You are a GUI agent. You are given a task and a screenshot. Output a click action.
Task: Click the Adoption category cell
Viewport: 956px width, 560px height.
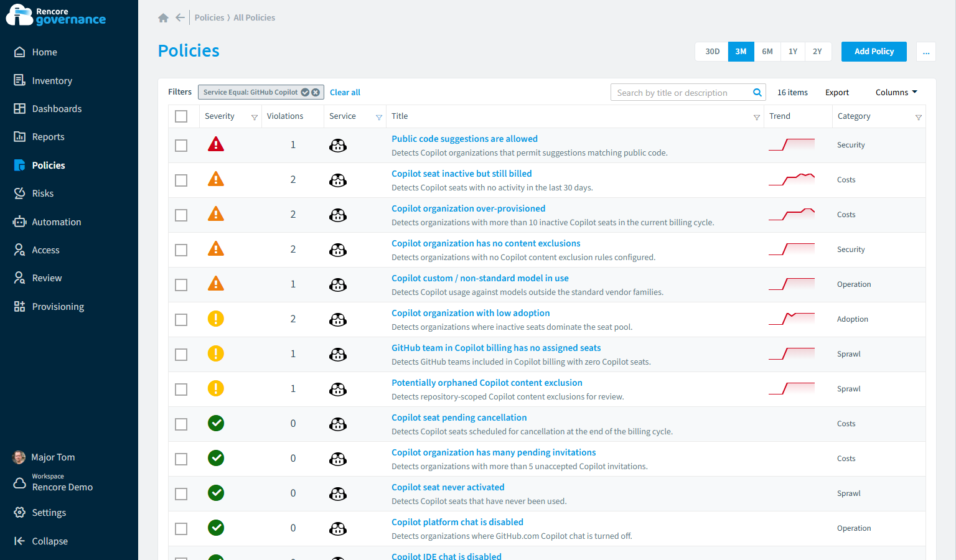click(852, 319)
